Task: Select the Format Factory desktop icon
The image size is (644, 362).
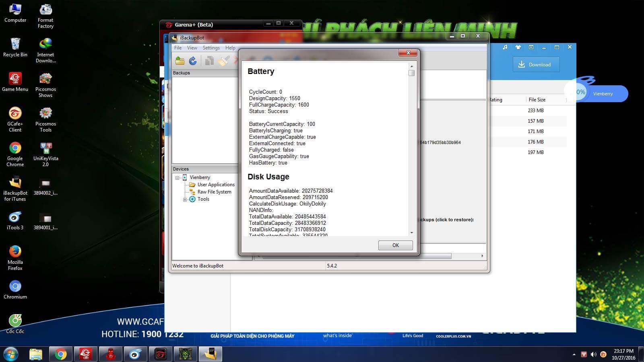Action: click(45, 16)
